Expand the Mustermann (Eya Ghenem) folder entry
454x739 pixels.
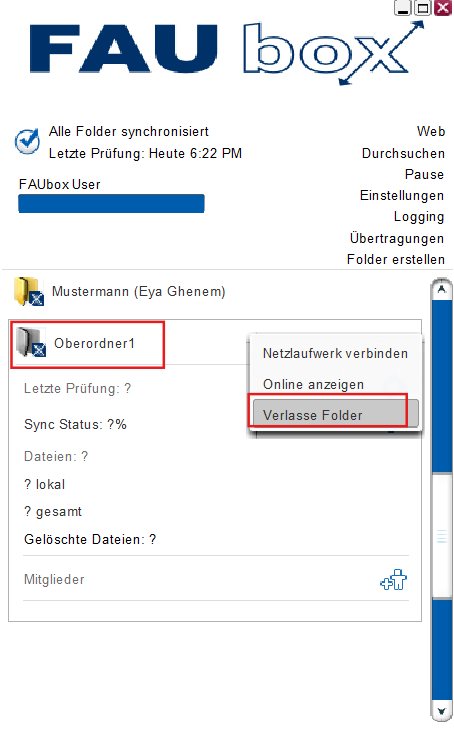tap(139, 291)
